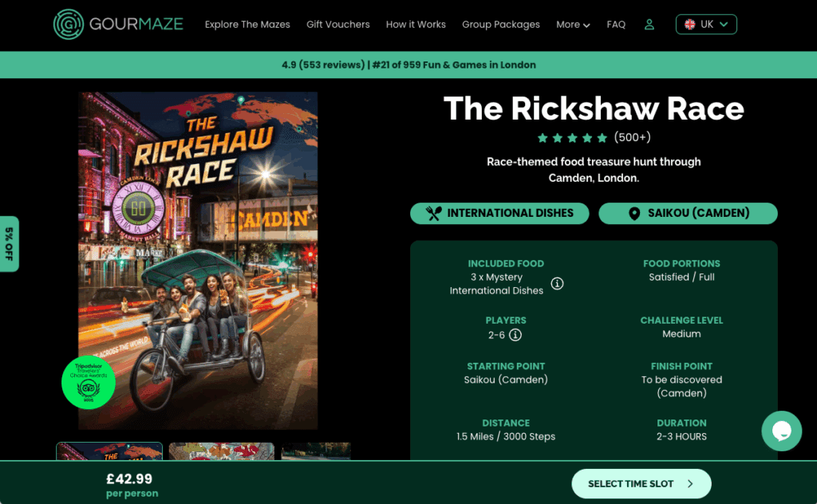Expand the More menu dropdown

coord(573,25)
